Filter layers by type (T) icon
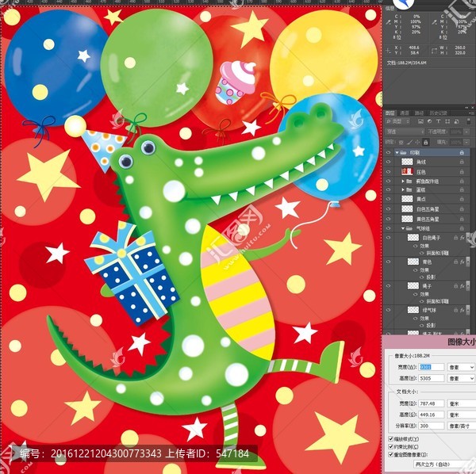The image size is (476, 474). 438,121
